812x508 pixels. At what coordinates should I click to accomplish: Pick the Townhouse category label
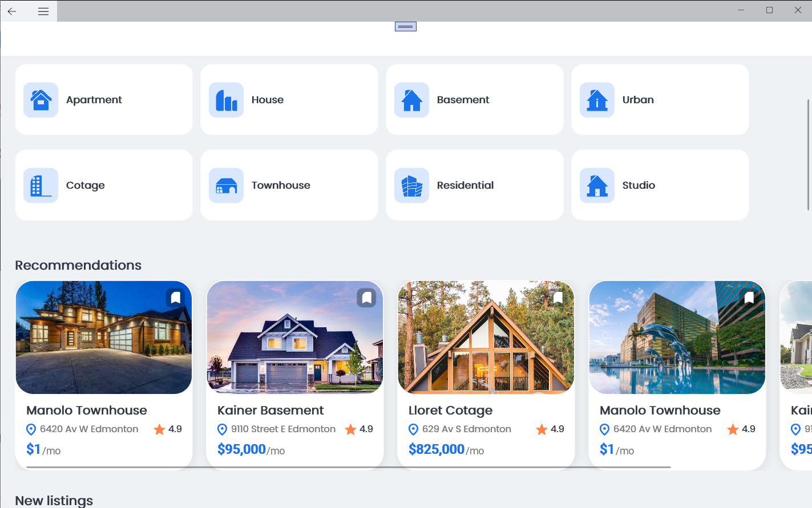[x=281, y=185]
